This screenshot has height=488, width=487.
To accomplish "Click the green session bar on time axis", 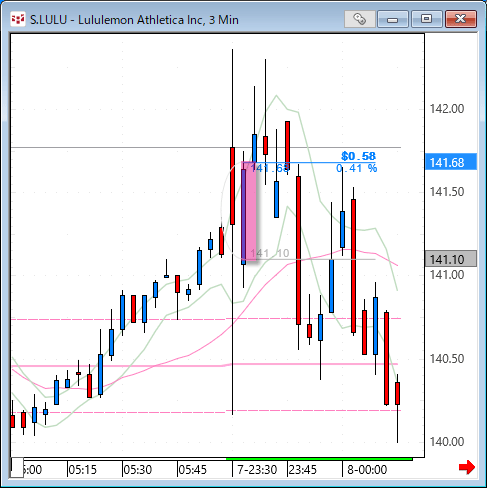I will click(319, 459).
